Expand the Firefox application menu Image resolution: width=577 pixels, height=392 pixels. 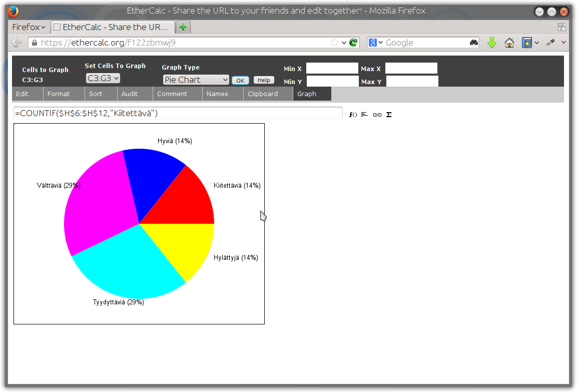(x=29, y=27)
